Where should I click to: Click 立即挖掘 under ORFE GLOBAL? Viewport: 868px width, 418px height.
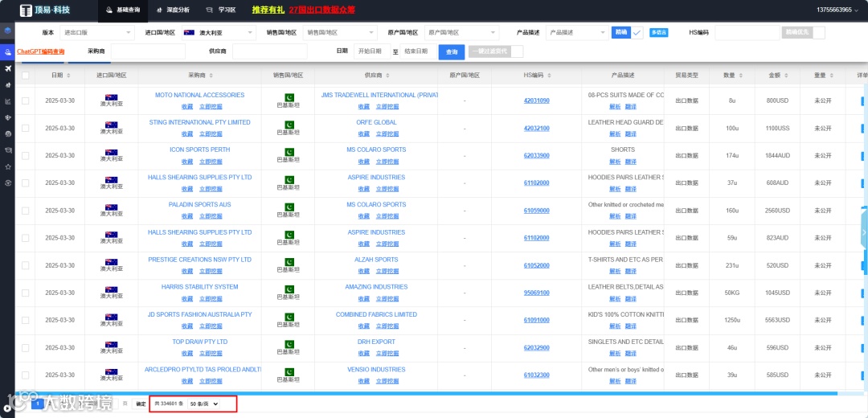coord(387,134)
